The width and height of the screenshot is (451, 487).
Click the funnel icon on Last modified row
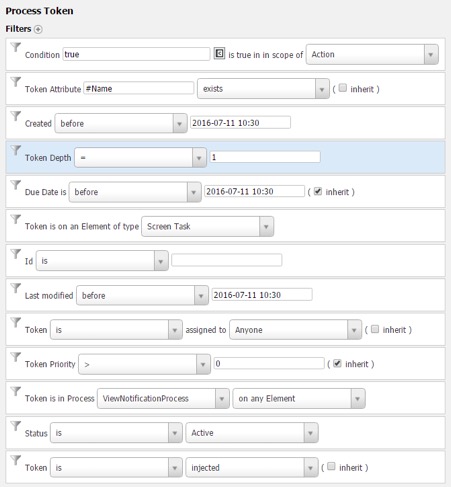[15, 288]
